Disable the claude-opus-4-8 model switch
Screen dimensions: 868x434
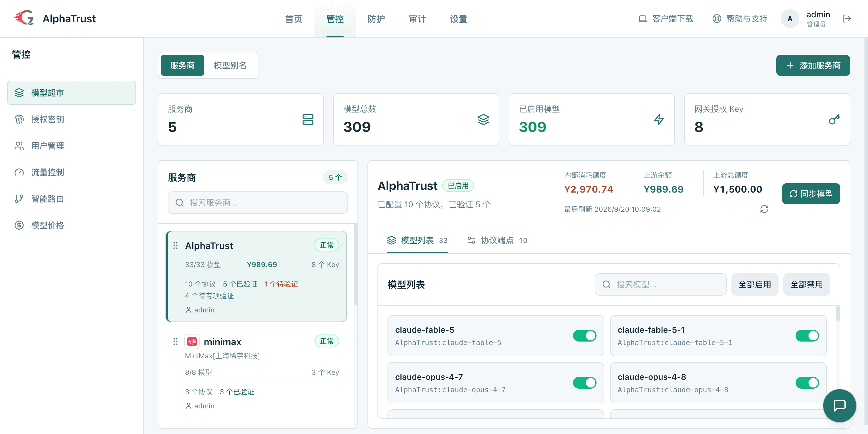807,383
